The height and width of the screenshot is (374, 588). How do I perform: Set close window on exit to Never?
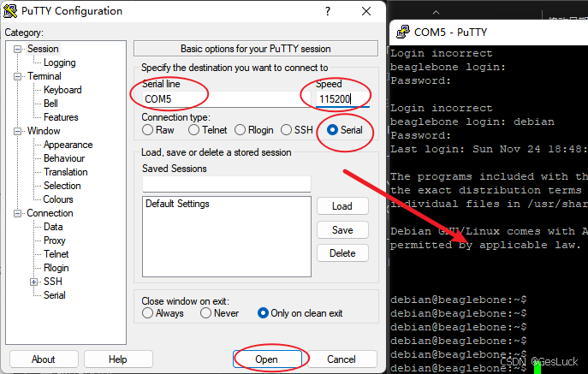click(x=206, y=313)
